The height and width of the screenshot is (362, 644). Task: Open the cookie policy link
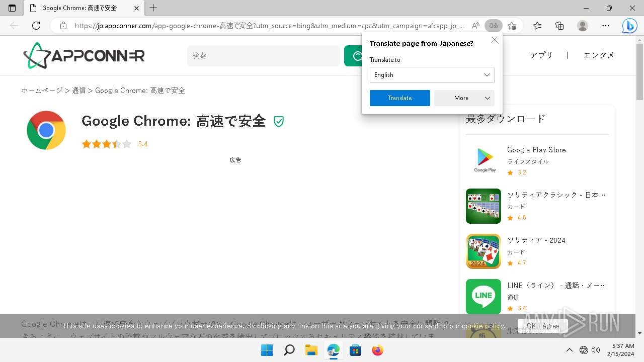[484, 326]
